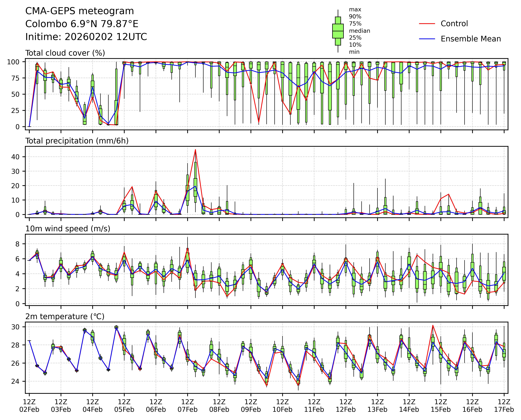The image size is (521, 420).
Task: Click the 'CMA-GEPS meteogram' title text
Action: pos(80,11)
